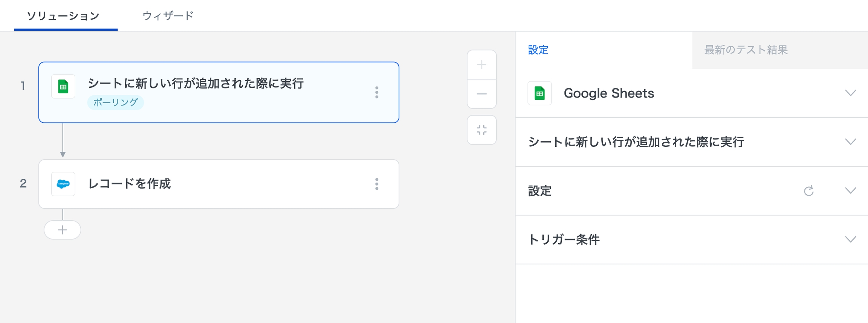Open the three-dot menu for レコードを作成 step

pos(376,184)
